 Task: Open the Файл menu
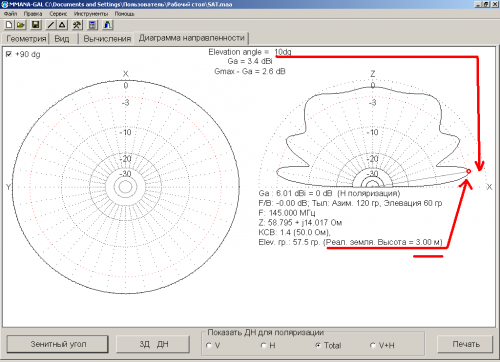pos(10,14)
